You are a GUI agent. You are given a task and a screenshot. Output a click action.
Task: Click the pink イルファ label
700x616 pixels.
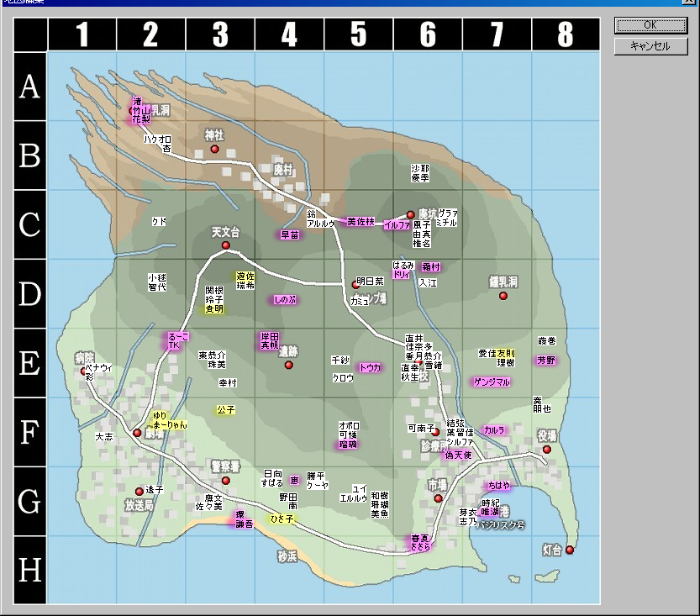pos(397,225)
